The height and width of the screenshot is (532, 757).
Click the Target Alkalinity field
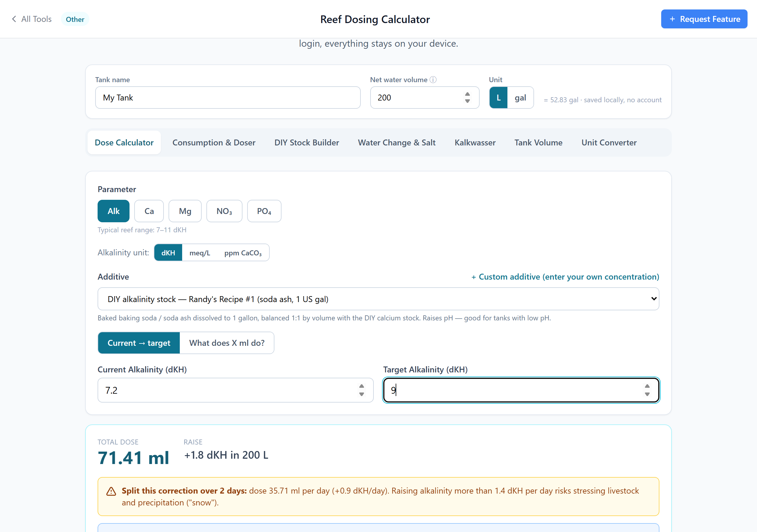(521, 390)
